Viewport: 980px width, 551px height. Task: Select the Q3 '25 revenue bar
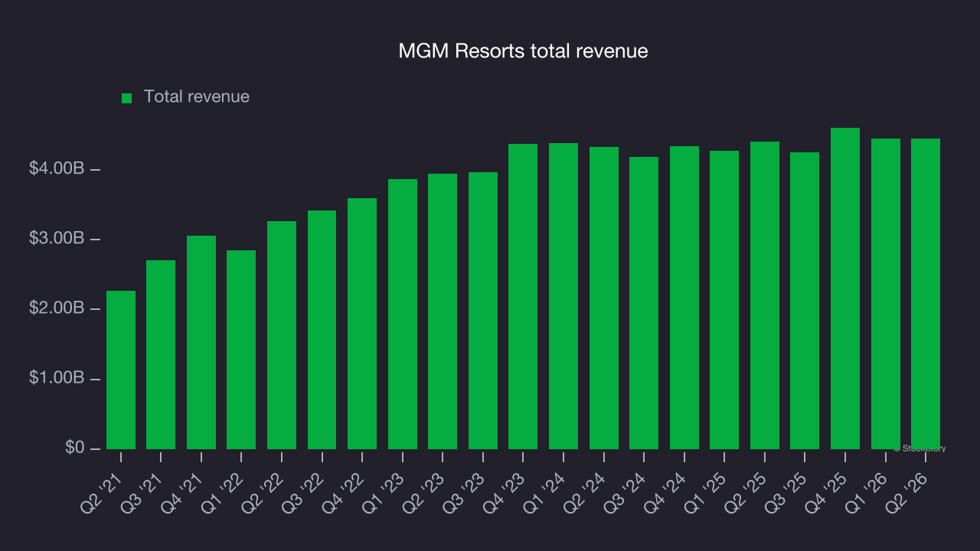(805, 301)
